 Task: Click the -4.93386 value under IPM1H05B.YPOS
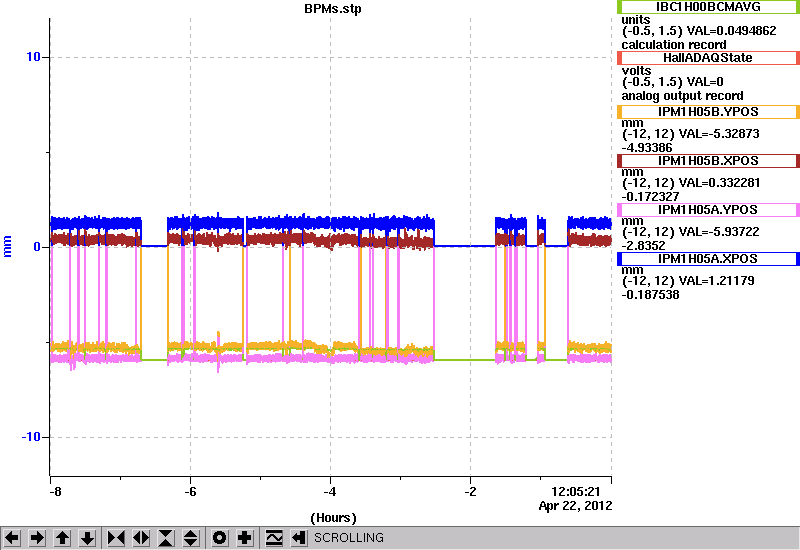pos(647,148)
